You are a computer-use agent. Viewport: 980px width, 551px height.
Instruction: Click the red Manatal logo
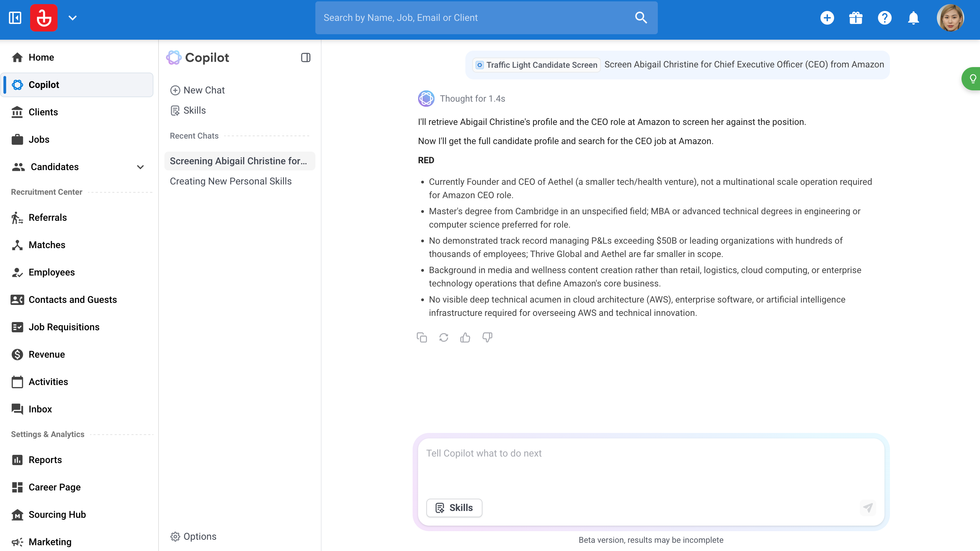coord(44,17)
